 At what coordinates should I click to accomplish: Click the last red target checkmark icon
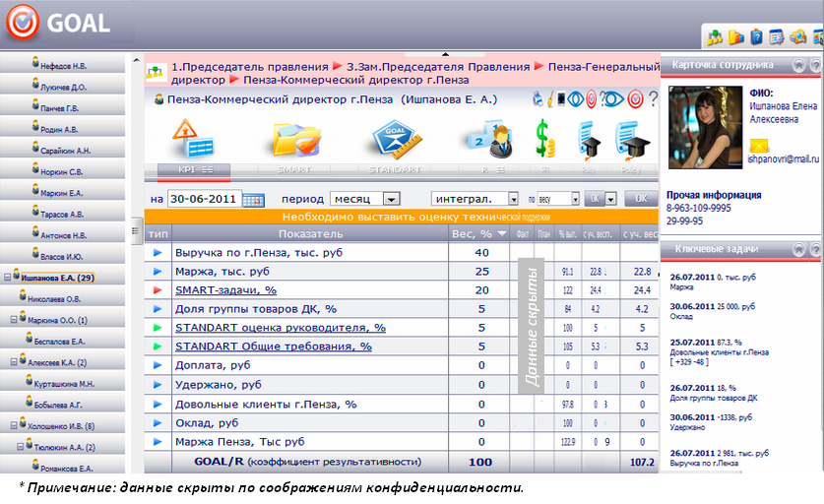click(x=635, y=98)
